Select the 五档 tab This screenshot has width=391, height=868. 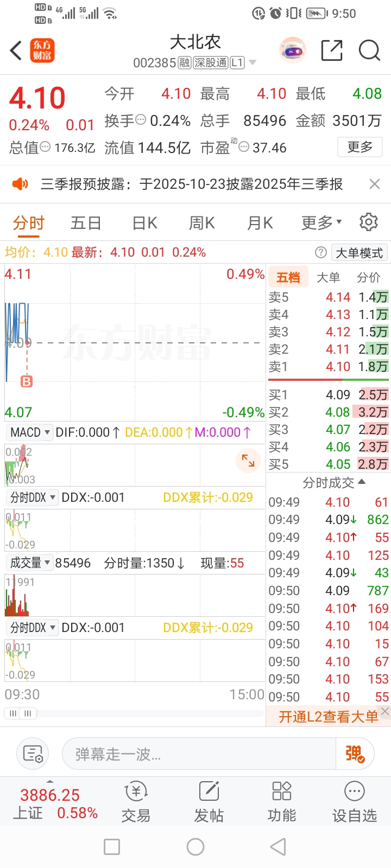pos(288,277)
